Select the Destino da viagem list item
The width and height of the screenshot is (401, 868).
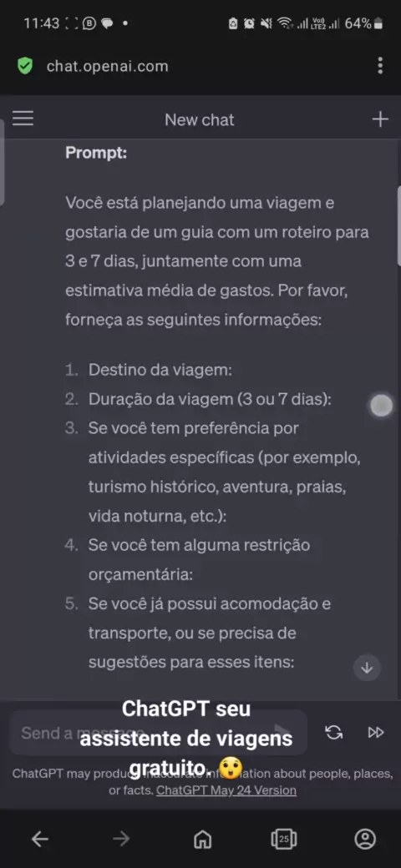(x=160, y=370)
